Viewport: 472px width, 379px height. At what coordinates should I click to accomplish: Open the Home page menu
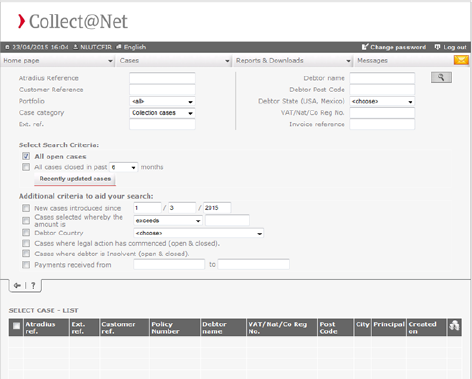pos(58,61)
